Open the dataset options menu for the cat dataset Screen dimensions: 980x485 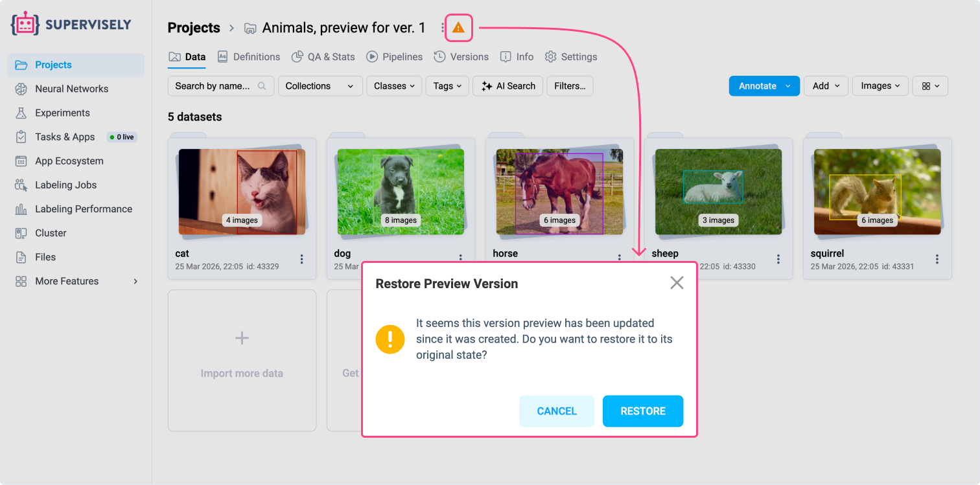pyautogui.click(x=301, y=259)
